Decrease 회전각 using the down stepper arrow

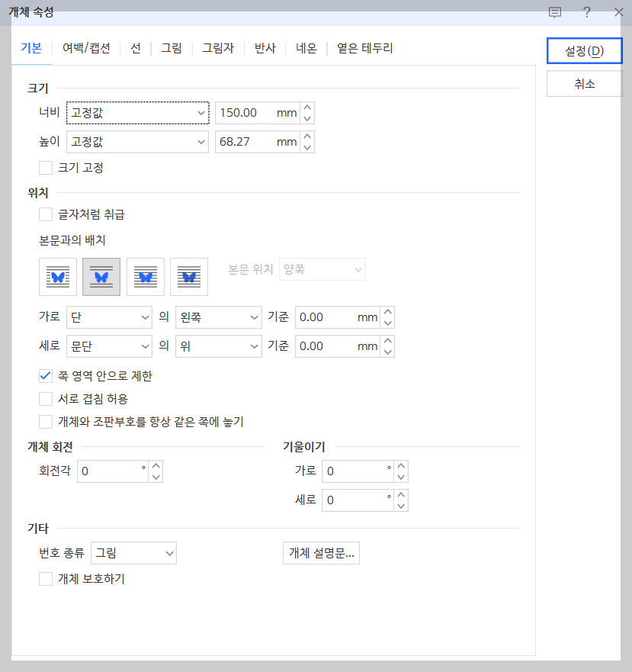156,476
